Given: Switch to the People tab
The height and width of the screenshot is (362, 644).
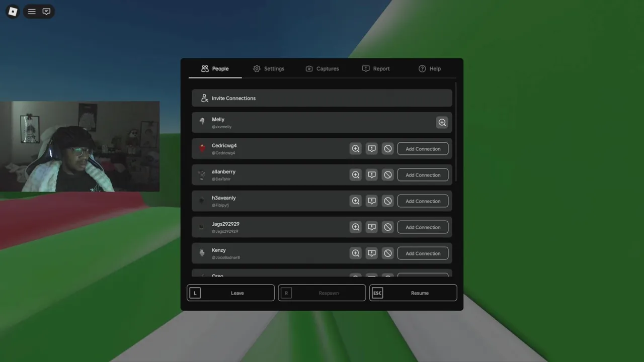Looking at the screenshot, I should coord(215,69).
